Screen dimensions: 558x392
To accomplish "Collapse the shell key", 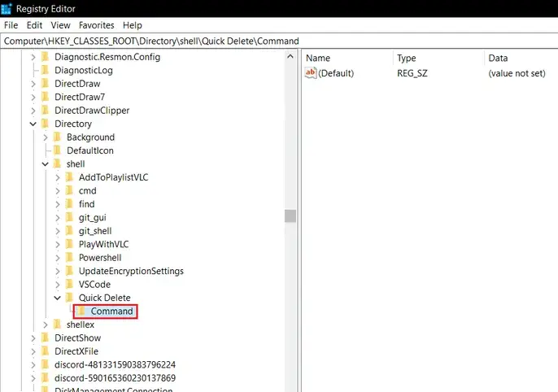I will coord(46,164).
